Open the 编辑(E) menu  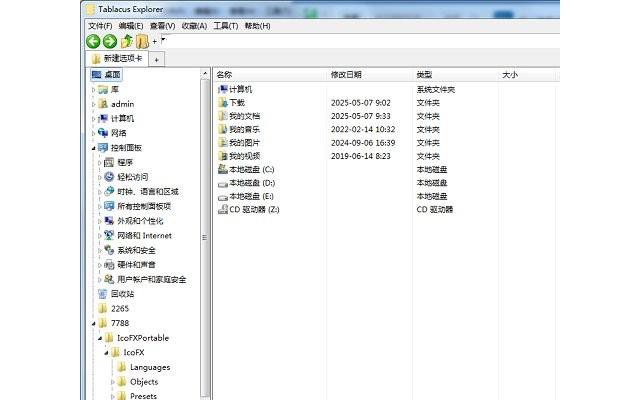click(131, 26)
